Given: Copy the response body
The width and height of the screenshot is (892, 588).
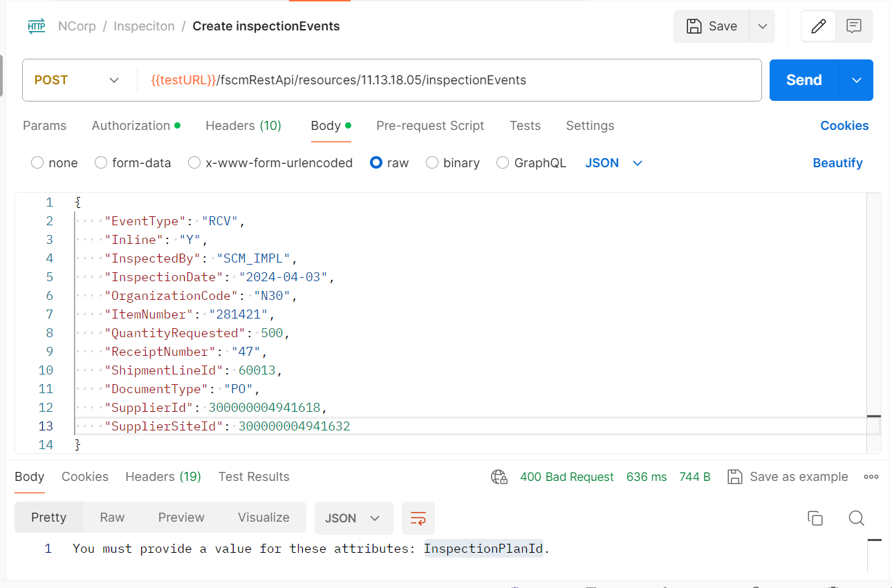Looking at the screenshot, I should click(x=815, y=517).
